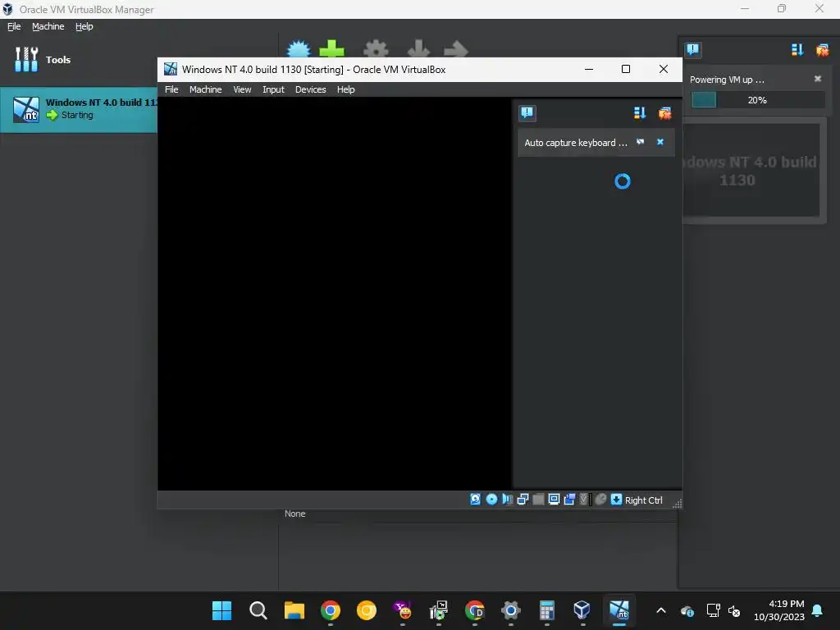Open Machine menu in VM window

[205, 89]
